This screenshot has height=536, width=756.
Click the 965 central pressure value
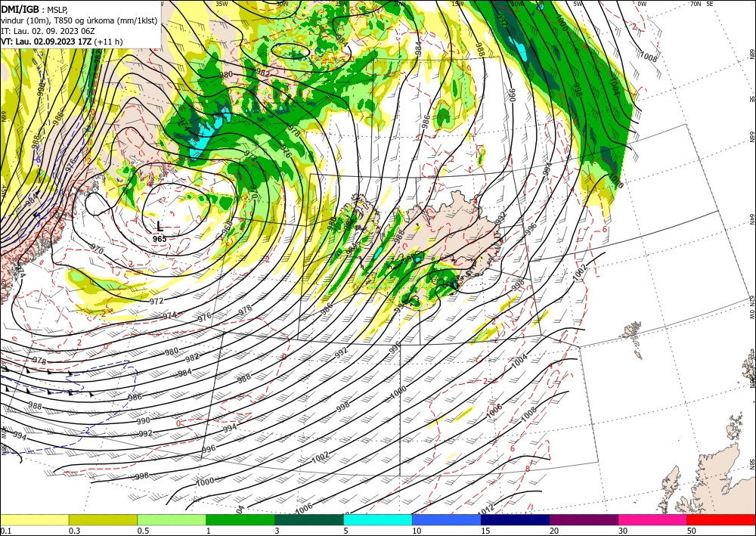click(160, 239)
